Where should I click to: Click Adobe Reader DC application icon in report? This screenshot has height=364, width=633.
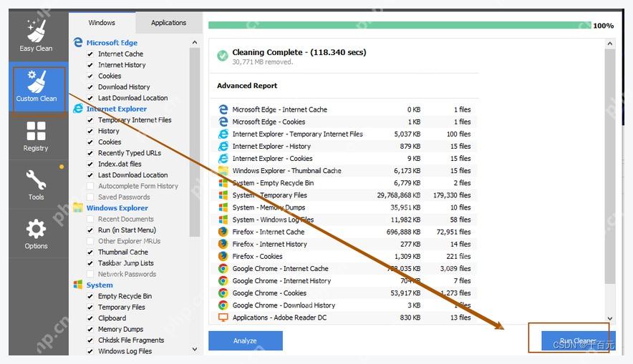(223, 318)
